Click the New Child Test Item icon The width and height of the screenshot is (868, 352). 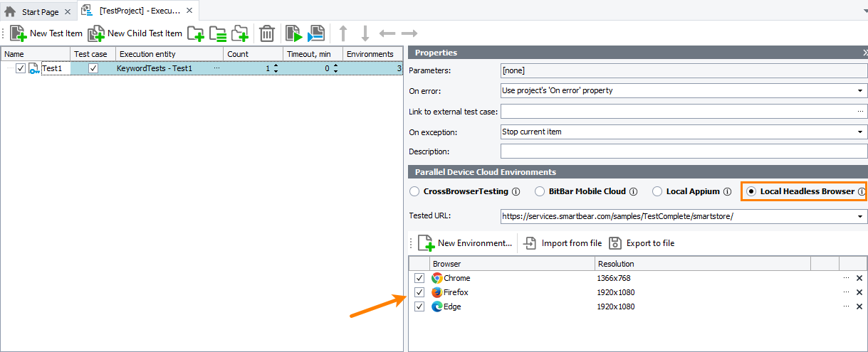click(95, 33)
